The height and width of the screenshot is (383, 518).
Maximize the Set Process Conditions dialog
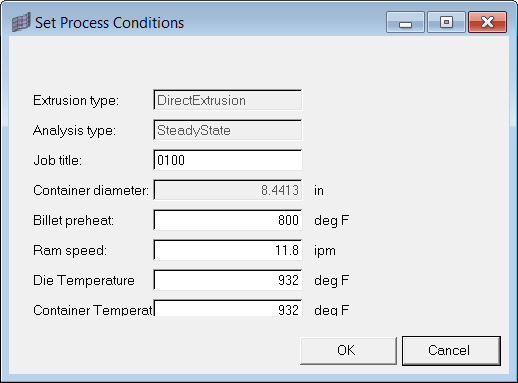pyautogui.click(x=446, y=22)
